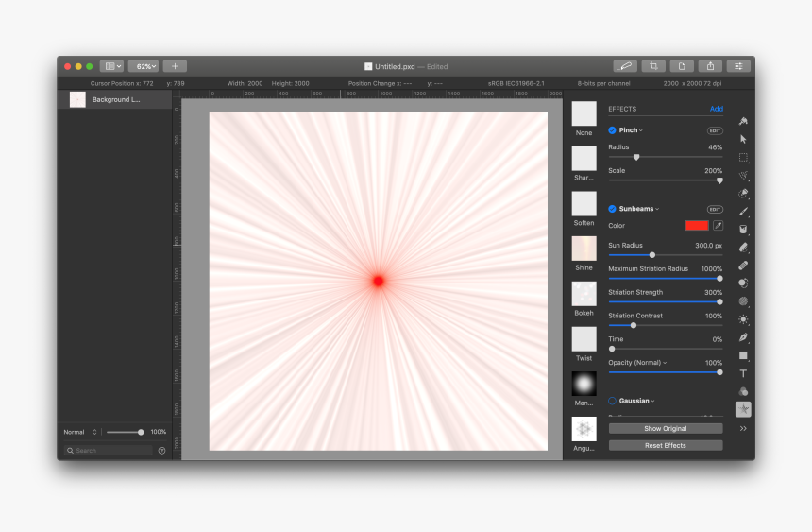Show more tools with double chevron
Viewport: 812px width, 532px height.
743,428
